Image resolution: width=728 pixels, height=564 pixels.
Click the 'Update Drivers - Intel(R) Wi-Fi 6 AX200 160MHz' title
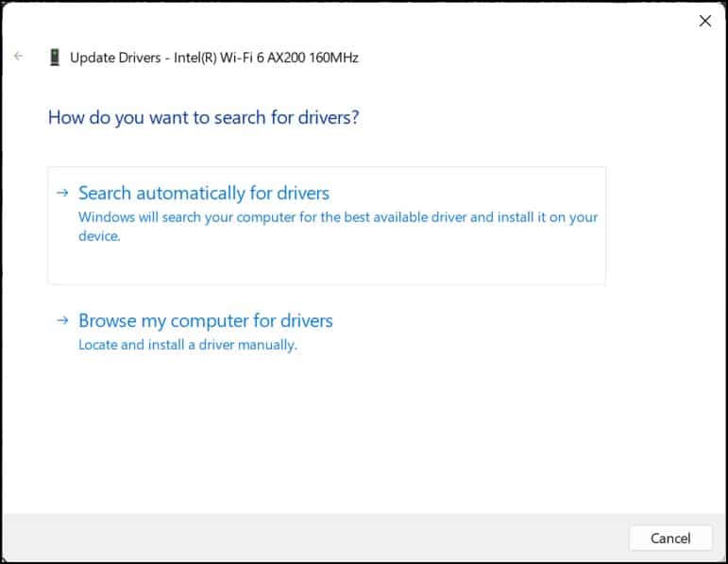coord(214,58)
